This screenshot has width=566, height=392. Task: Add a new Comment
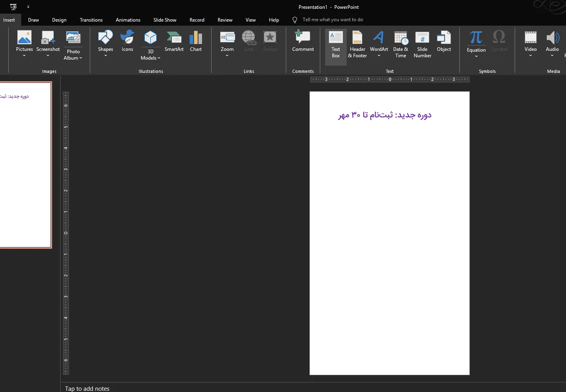(x=303, y=41)
